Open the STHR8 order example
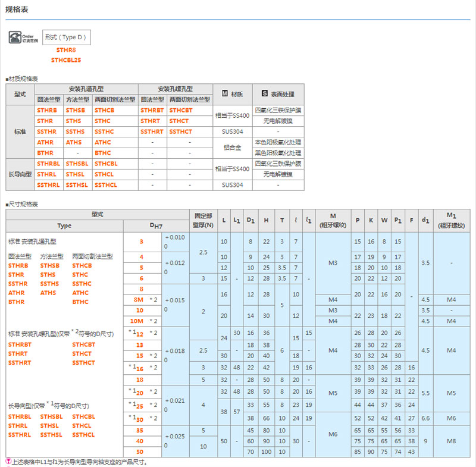 coord(66,50)
